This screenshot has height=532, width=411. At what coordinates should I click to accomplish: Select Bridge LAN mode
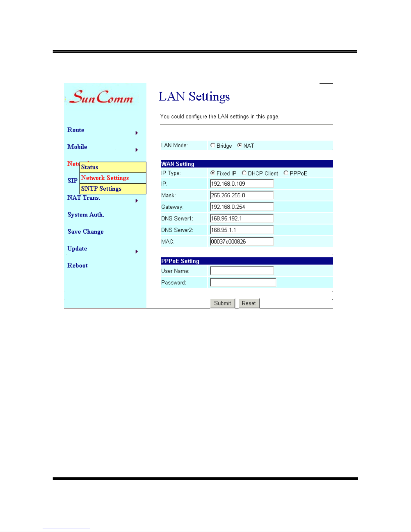[213, 145]
